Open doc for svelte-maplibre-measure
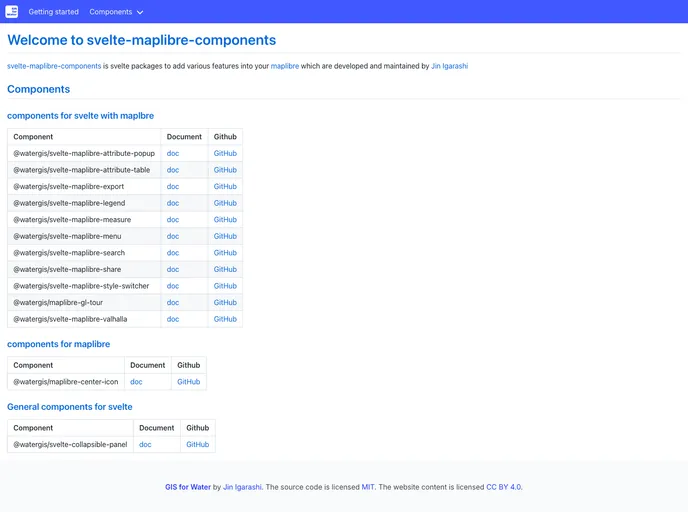This screenshot has width=688, height=512. [173, 220]
